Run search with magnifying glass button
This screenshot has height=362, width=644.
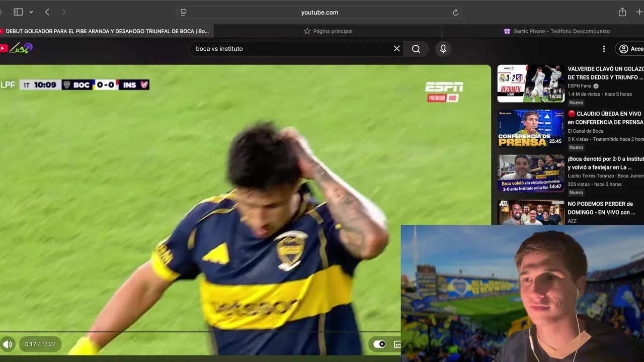416,49
